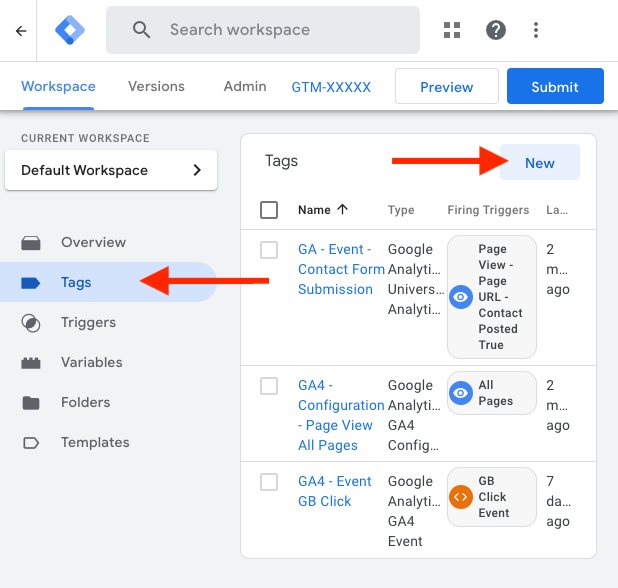The width and height of the screenshot is (618, 588).
Task: Open the Google apps grid icon
Action: [453, 30]
